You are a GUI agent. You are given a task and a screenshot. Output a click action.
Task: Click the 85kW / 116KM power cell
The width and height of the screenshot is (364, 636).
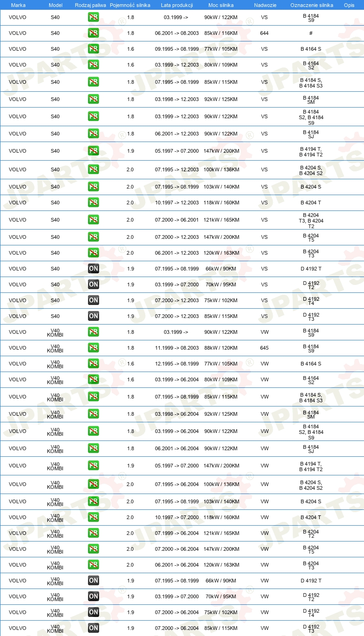pos(221,34)
